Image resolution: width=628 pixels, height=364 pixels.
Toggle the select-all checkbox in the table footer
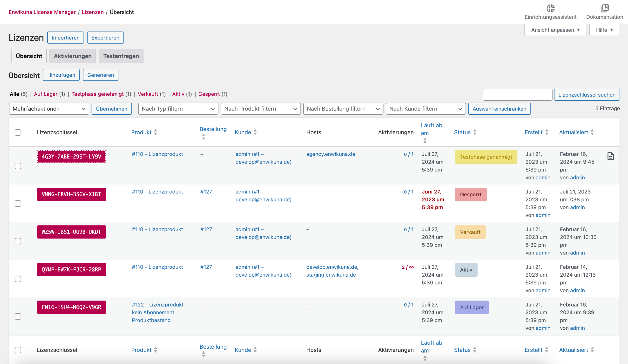click(x=18, y=350)
